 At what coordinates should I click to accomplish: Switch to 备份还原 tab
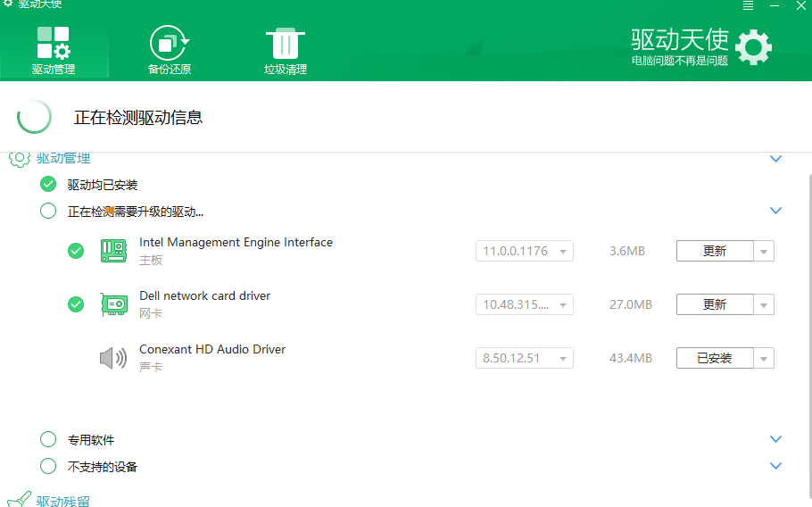tap(170, 51)
